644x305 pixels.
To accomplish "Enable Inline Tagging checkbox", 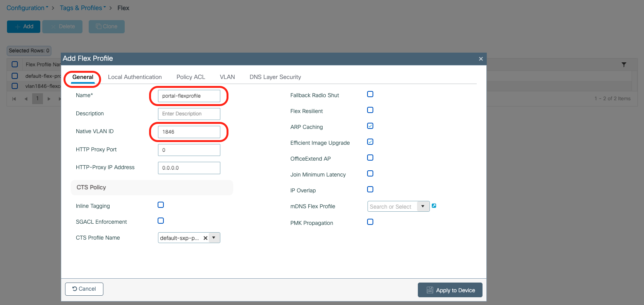I will 161,205.
